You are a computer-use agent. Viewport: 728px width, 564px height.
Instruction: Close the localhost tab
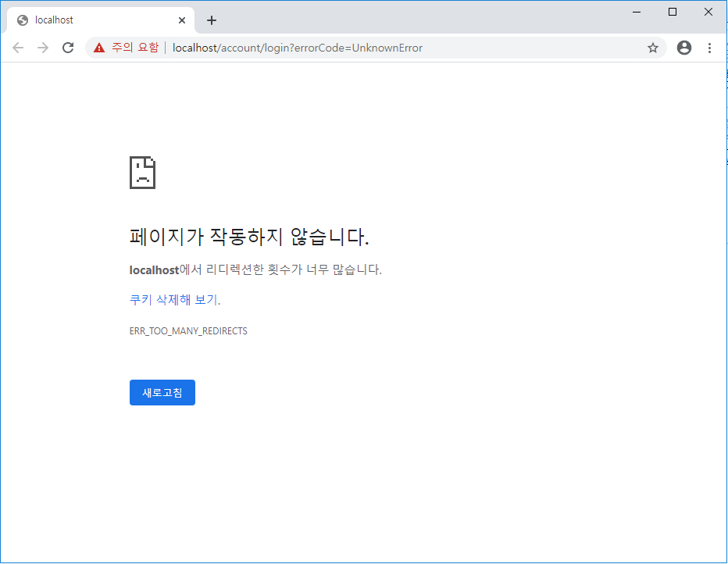click(182, 20)
